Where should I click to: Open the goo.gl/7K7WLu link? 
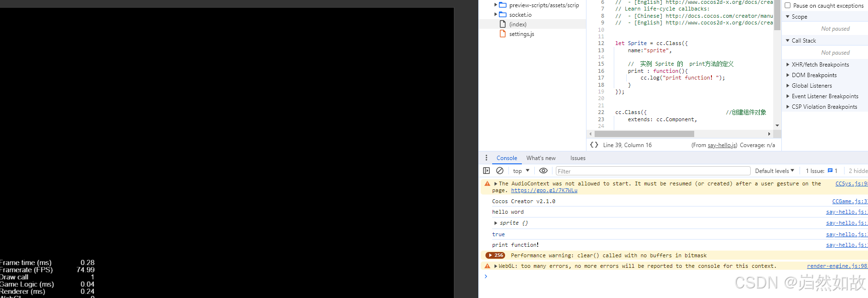click(x=544, y=190)
